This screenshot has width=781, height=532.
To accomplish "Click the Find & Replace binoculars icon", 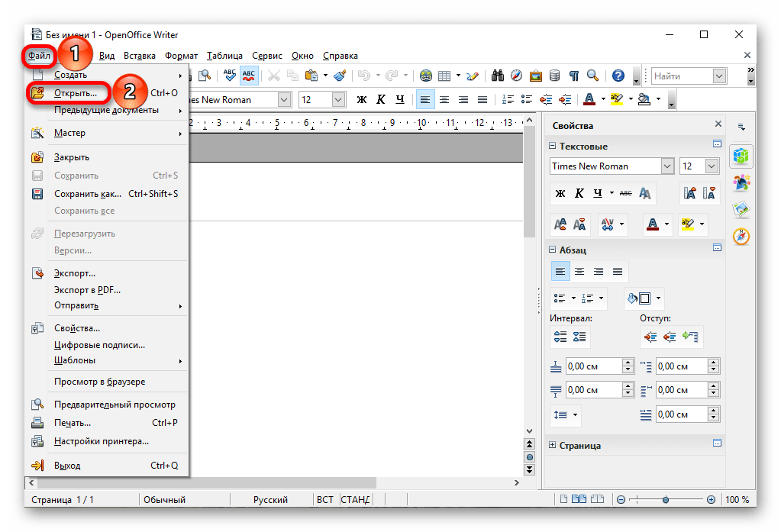I will coord(498,76).
